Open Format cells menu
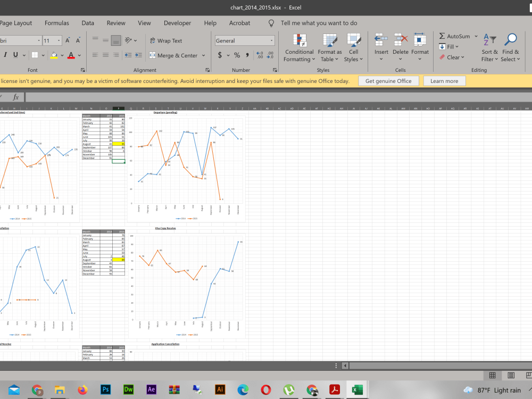Viewport: 532px width, 399px height. pyautogui.click(x=420, y=47)
